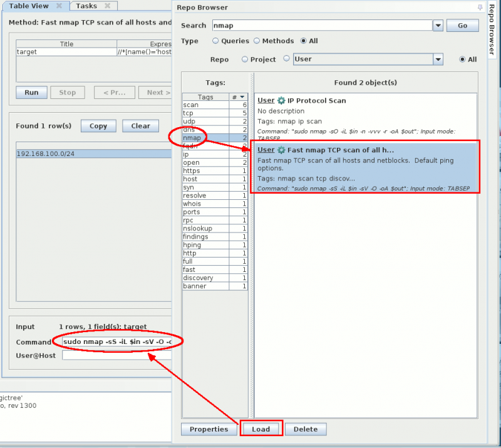Select the 'tcp' tag in Tags list

(x=190, y=113)
